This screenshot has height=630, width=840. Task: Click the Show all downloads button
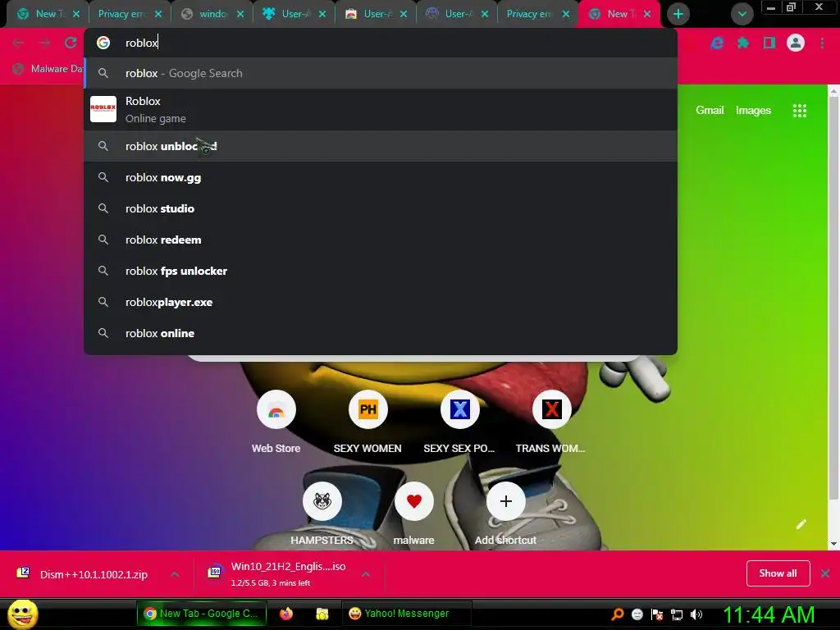point(778,573)
